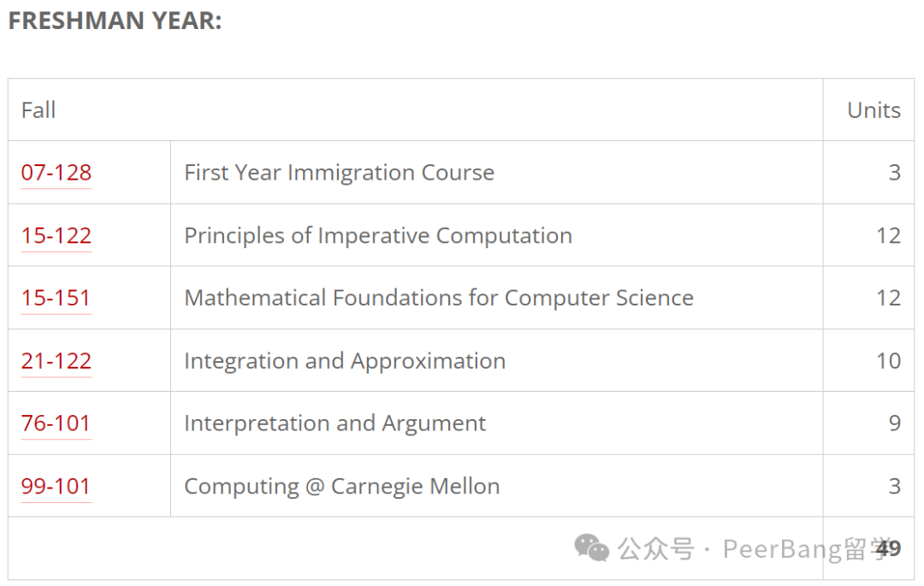Image resolution: width=924 pixels, height=586 pixels.
Task: Select the First Year Immigration Course title
Action: 340,173
